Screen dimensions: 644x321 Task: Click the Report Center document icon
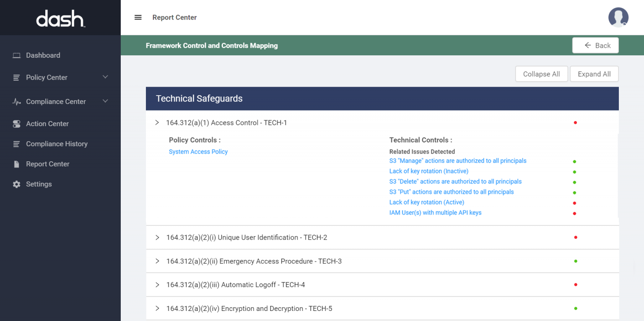pyautogui.click(x=16, y=164)
